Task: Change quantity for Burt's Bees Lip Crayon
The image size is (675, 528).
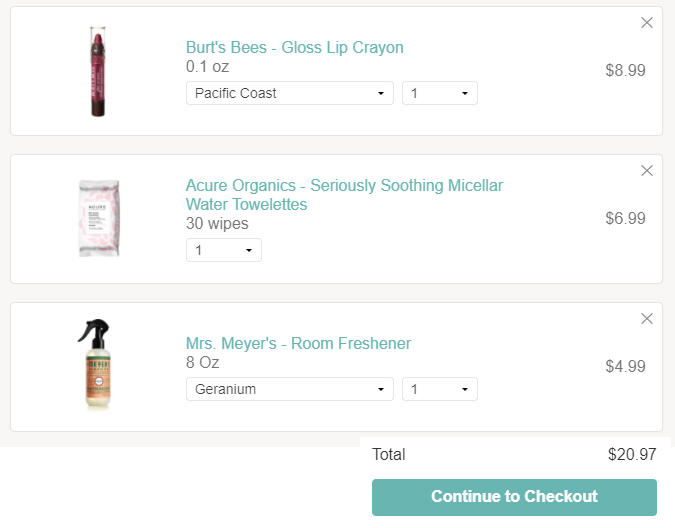Action: 440,93
